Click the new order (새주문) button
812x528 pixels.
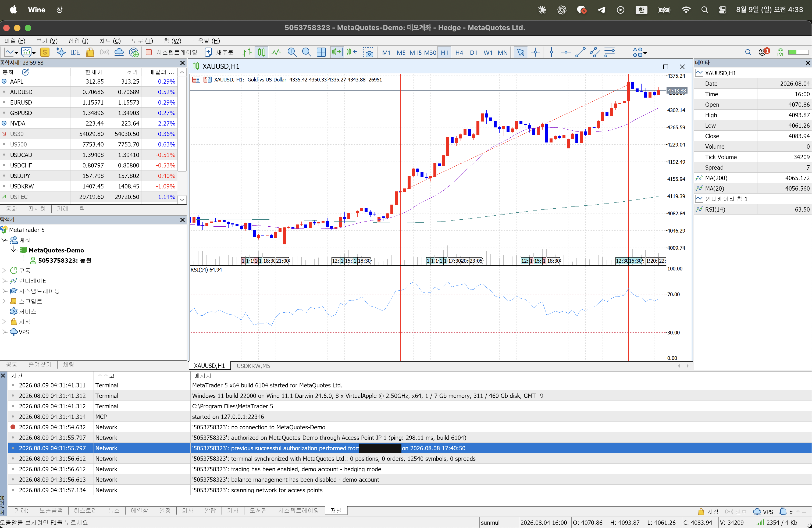[219, 52]
